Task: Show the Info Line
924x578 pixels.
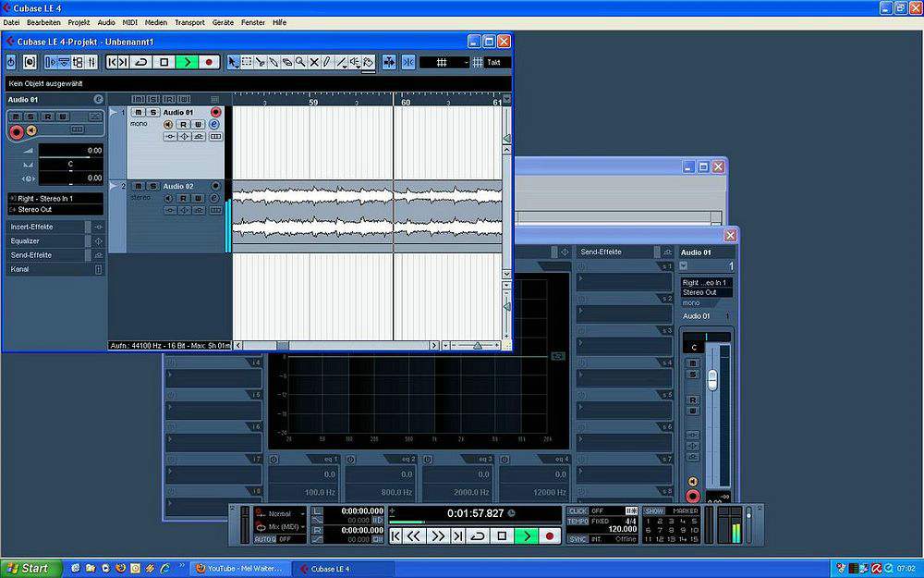Action: 65,62
